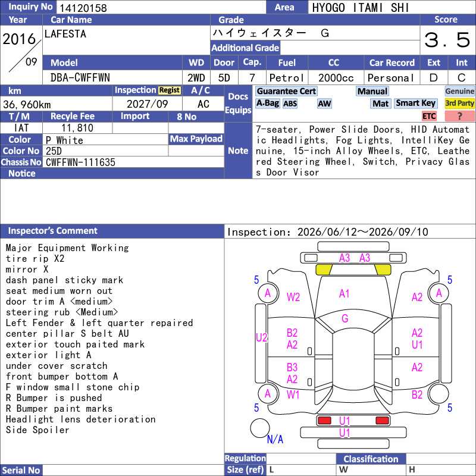Click comment 'Headlight lens deterioration'
Viewport: 476px width, 476px height.
[x=80, y=419]
